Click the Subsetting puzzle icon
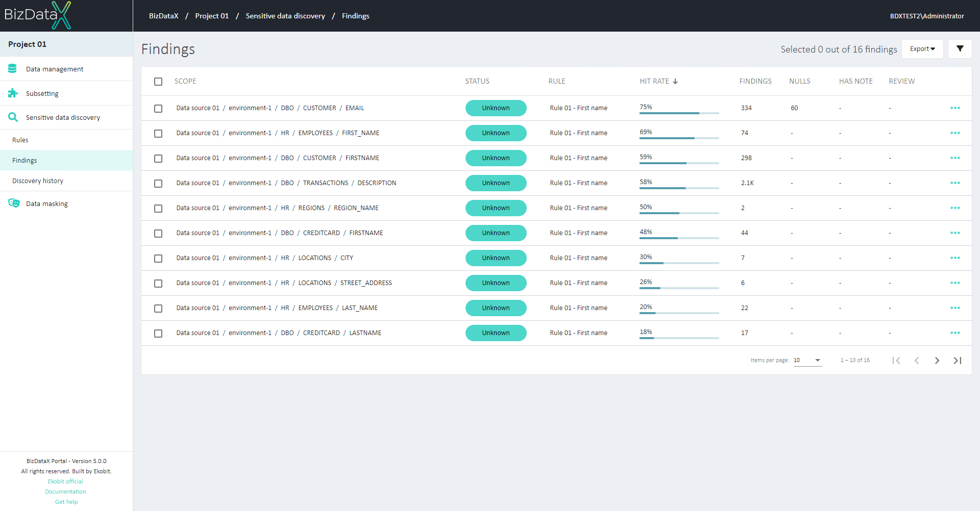Screen dimensions: 980x511 [13, 93]
